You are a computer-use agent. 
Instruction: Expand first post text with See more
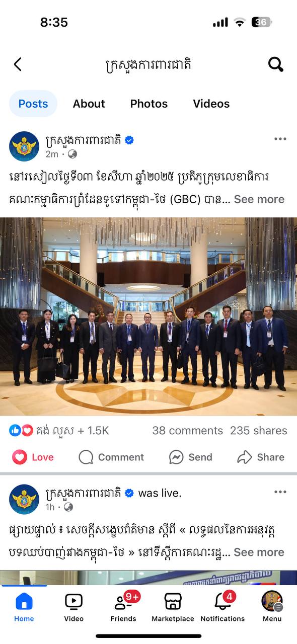(x=259, y=199)
